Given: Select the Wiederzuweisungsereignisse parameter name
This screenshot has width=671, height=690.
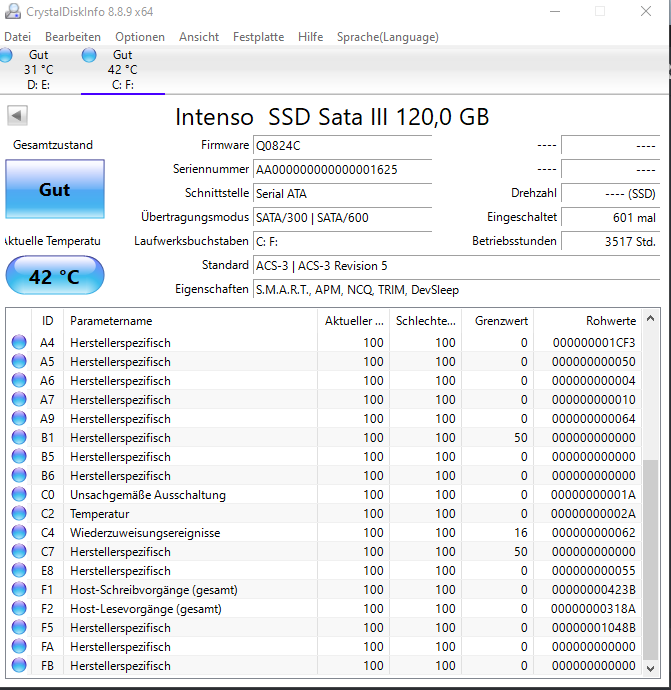Looking at the screenshot, I should point(145,533).
